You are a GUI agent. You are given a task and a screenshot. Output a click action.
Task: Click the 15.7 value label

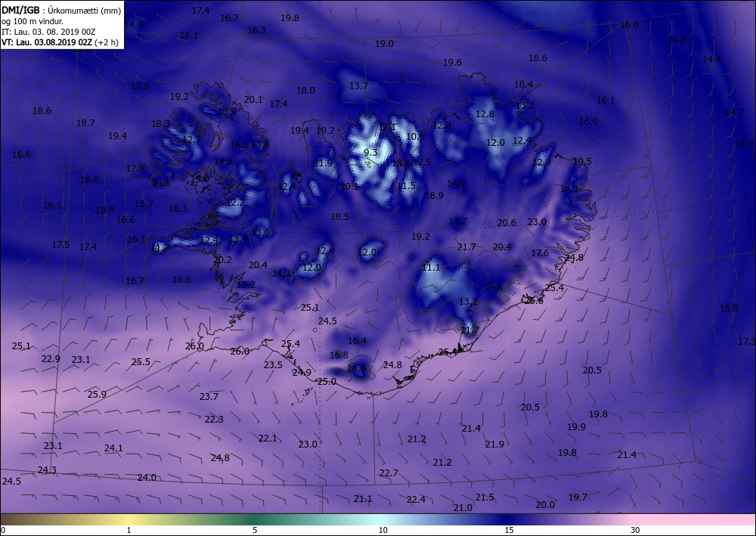(x=144, y=204)
